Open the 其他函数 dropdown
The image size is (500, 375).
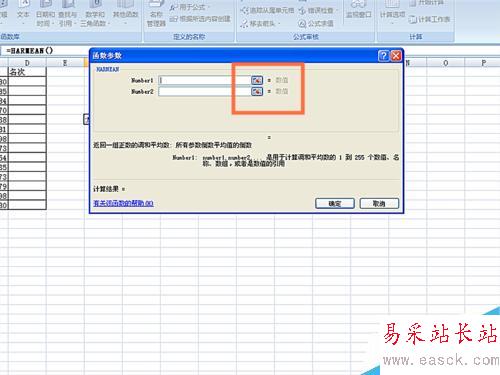pyautogui.click(x=125, y=14)
